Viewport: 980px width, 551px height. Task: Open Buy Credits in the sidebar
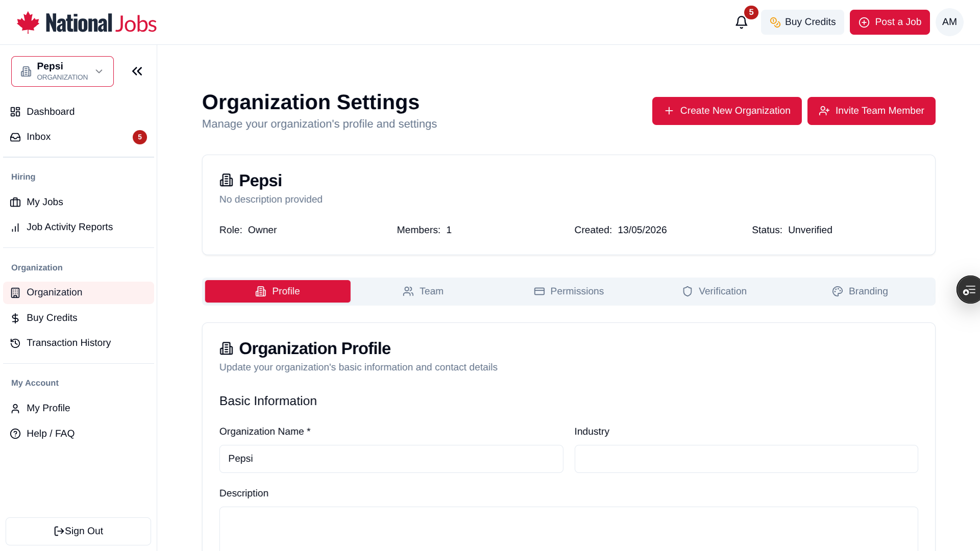[x=79, y=318]
